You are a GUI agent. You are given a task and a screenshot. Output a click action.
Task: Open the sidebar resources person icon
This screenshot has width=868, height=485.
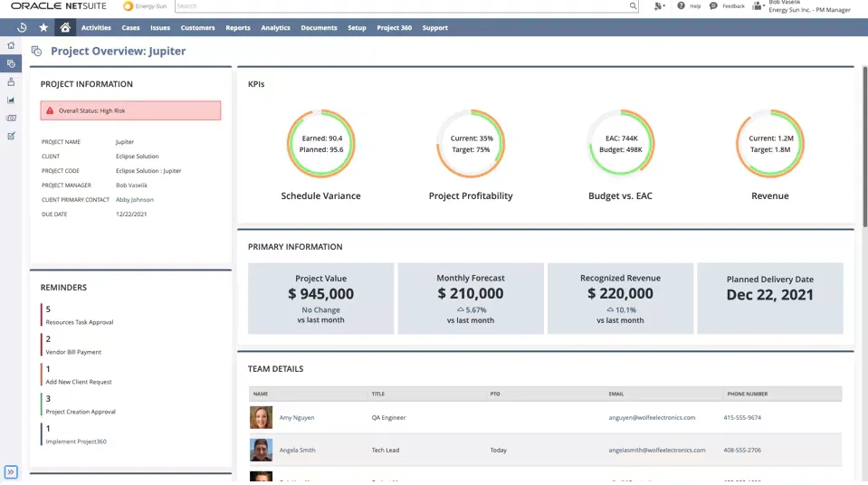coord(11,81)
